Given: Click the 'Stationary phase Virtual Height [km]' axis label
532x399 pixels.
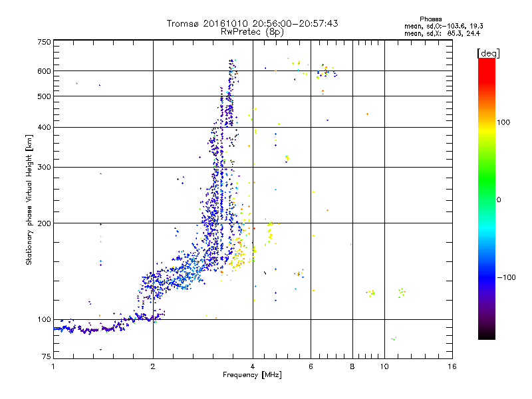Looking at the screenshot, I should click(29, 199).
